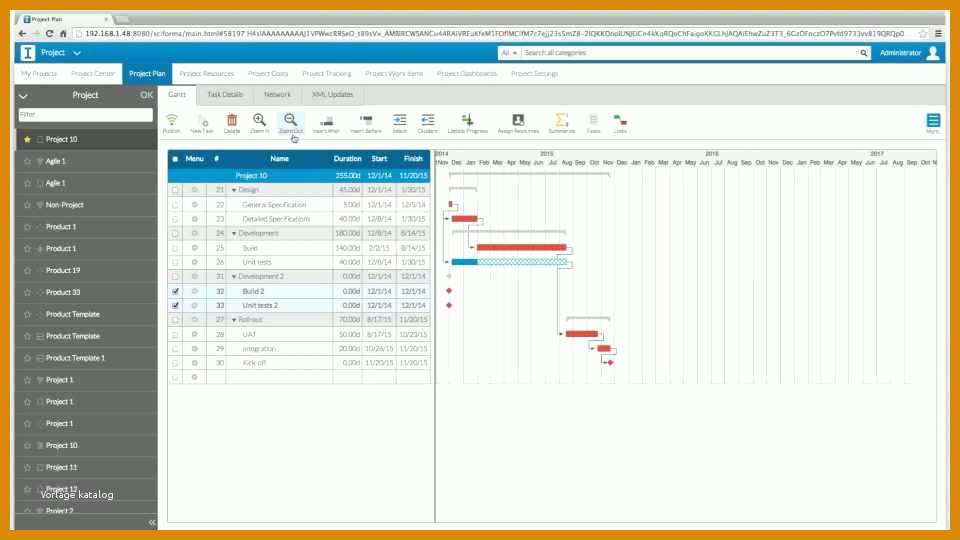The width and height of the screenshot is (960, 540).
Task: Open the row menu gear for Design task
Action: click(195, 190)
